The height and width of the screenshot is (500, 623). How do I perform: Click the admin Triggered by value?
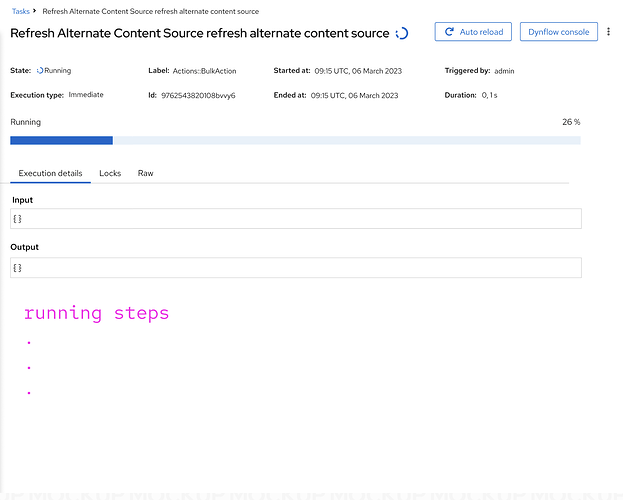click(504, 71)
